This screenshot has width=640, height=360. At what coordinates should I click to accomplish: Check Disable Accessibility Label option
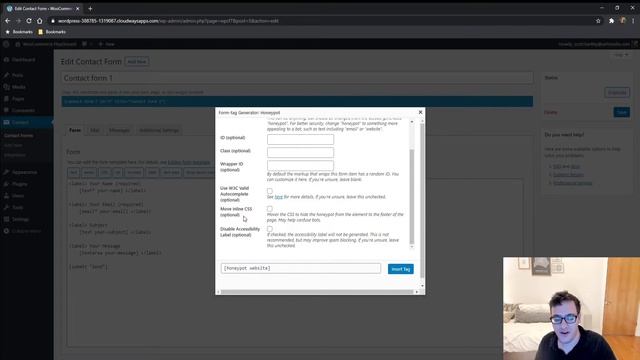click(x=270, y=229)
